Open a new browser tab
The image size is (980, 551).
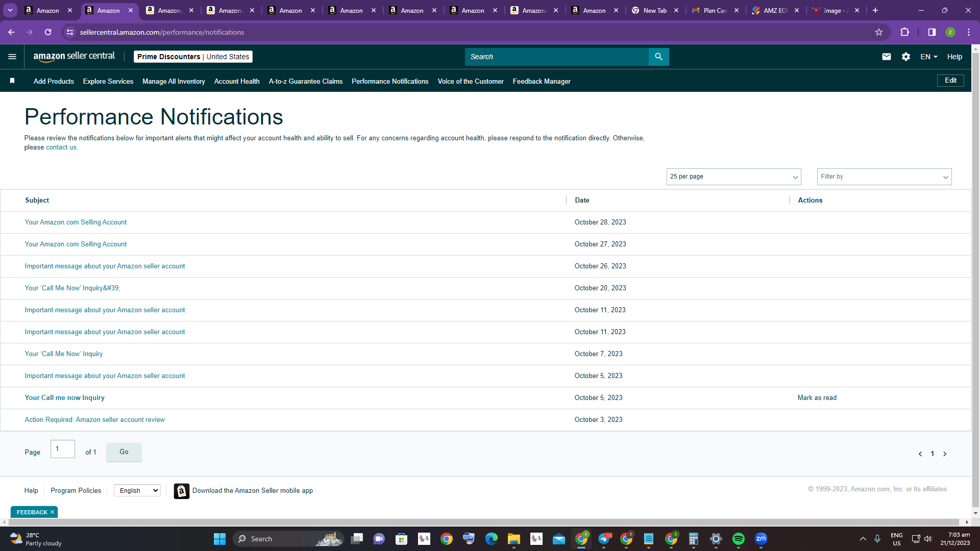[x=875, y=10]
